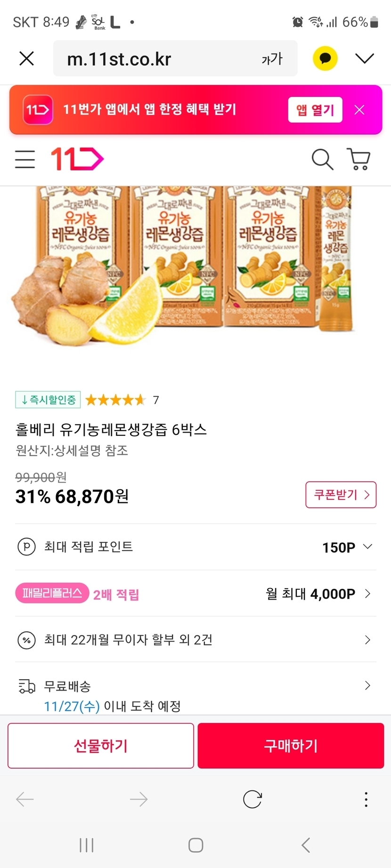Tap the 앱 열기 button

(315, 110)
